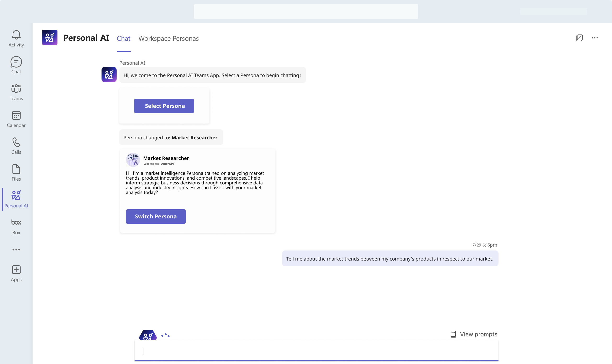Click the top search bar

click(306, 11)
